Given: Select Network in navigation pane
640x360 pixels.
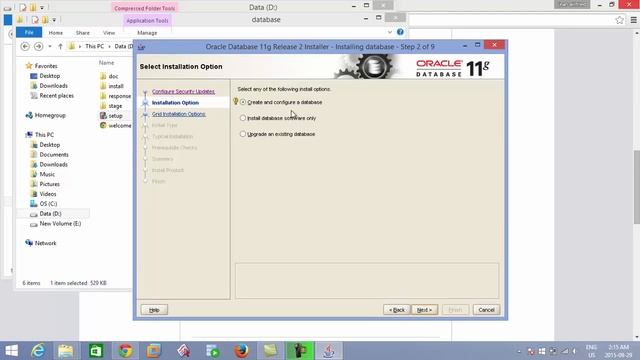Looking at the screenshot, I should [45, 243].
